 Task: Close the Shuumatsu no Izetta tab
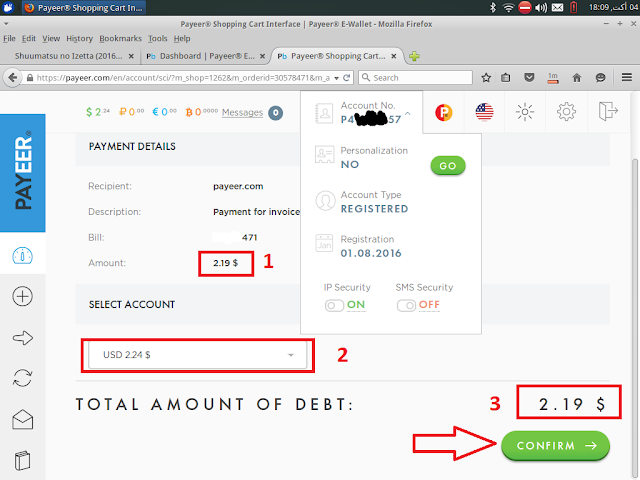click(131, 56)
